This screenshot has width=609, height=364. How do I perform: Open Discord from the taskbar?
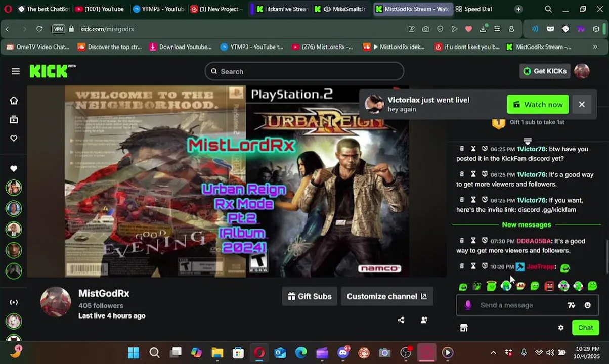[343, 353]
